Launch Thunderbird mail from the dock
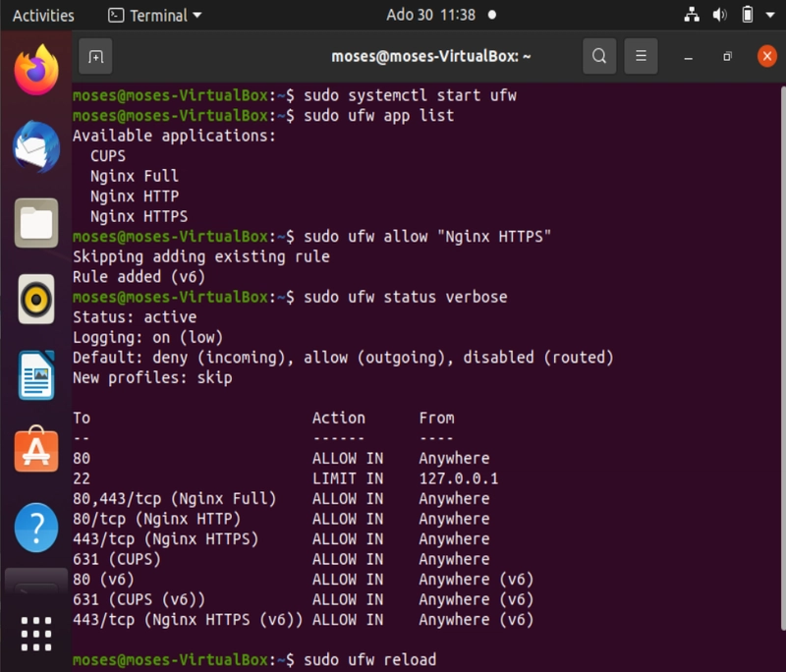The image size is (786, 672). click(36, 146)
